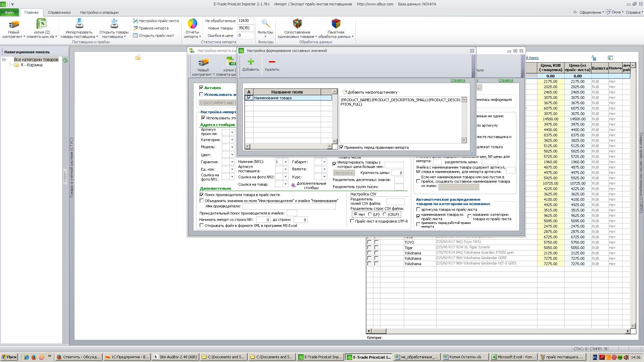This screenshot has width=644, height=362.
Task: Click the green refresh icon in navigation panel
Action: click(65, 60)
